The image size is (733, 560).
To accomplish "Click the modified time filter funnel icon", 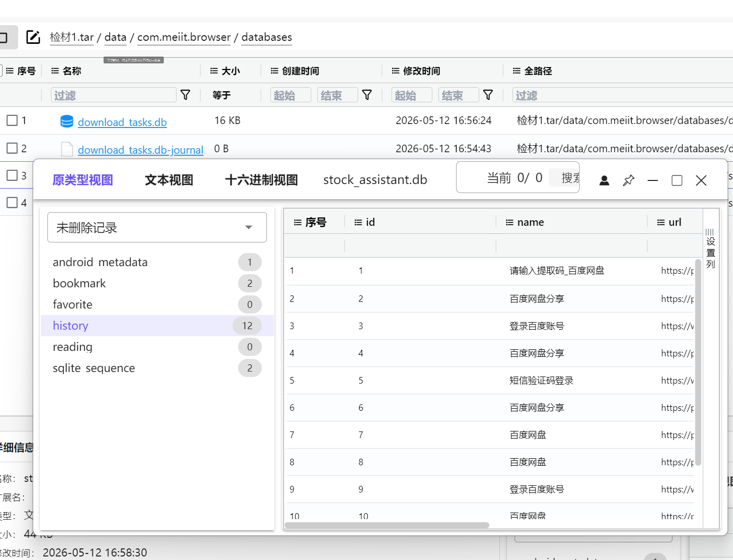I will pos(488,95).
